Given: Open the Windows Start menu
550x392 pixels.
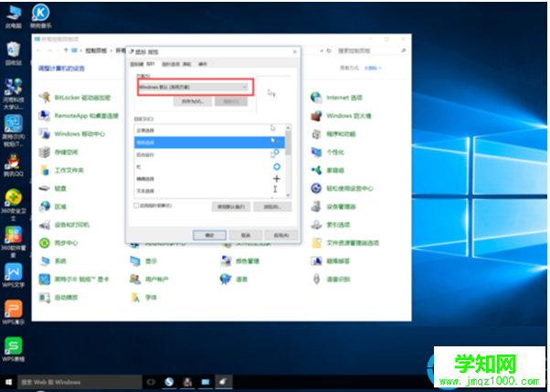Looking at the screenshot, I should coord(9,382).
